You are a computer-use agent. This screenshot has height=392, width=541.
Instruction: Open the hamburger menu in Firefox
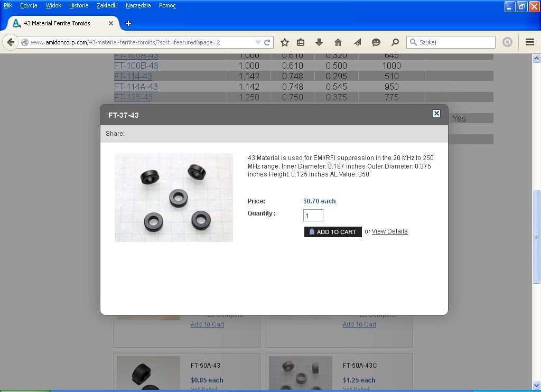(529, 42)
